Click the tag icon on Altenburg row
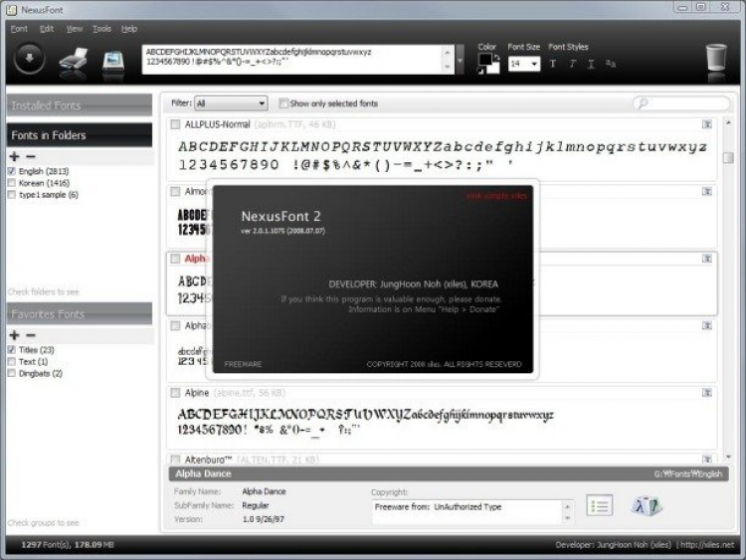The width and height of the screenshot is (746, 560). 707,460
